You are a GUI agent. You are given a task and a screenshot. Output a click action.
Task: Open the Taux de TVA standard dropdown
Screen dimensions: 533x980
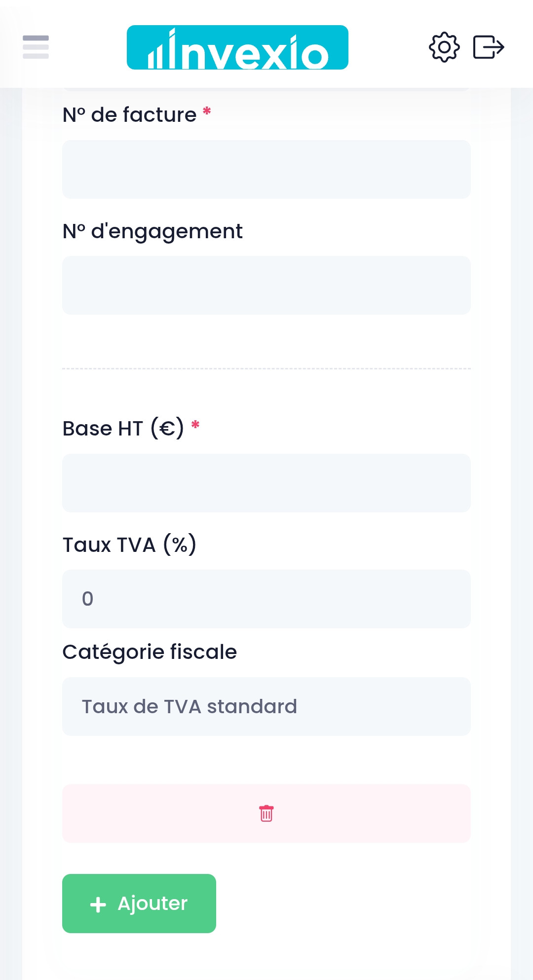[266, 706]
